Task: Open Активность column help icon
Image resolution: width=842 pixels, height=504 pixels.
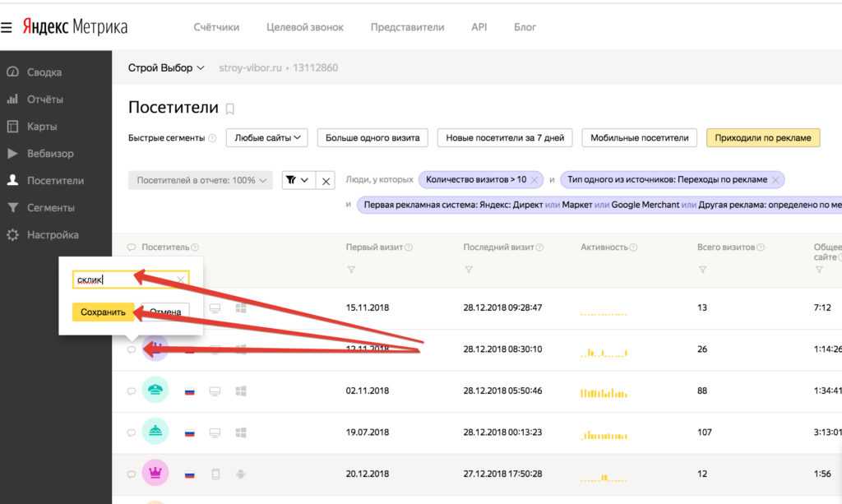Action: (633, 247)
